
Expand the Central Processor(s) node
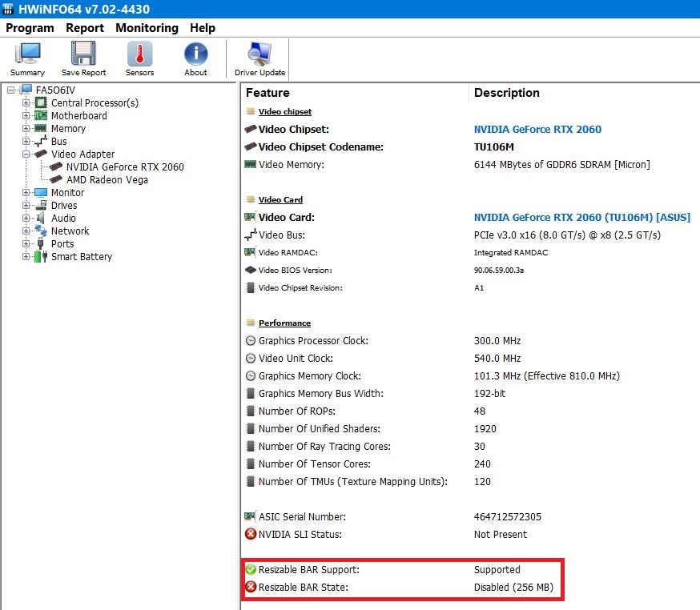pyautogui.click(x=26, y=103)
